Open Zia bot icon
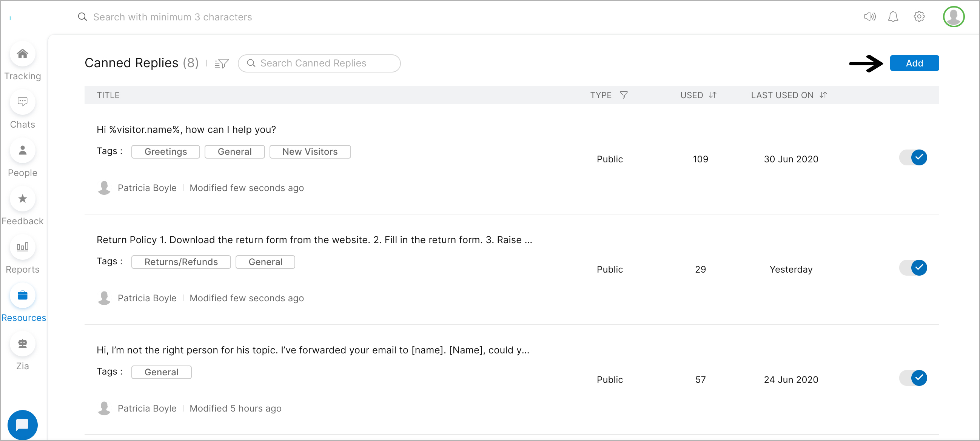Viewport: 980px width, 441px height. (22, 344)
